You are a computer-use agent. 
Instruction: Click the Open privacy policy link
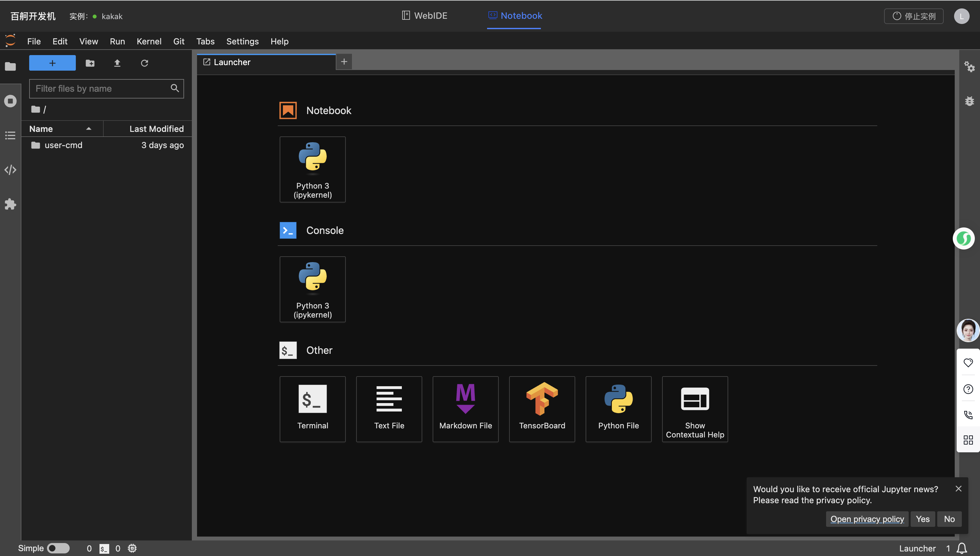pos(867,519)
